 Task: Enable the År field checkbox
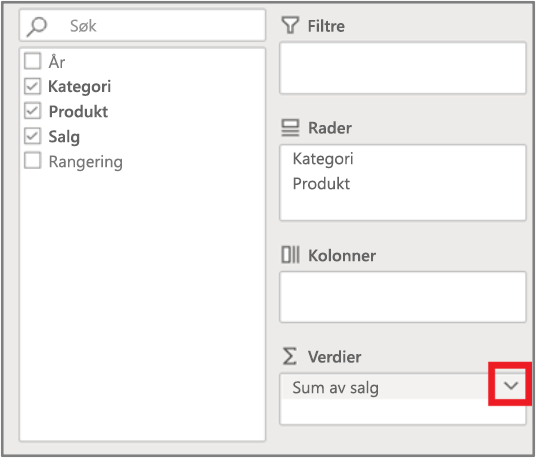point(33,61)
